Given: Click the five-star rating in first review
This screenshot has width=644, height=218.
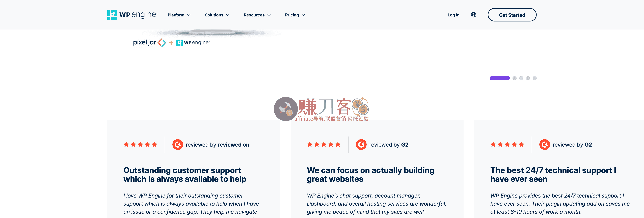Looking at the screenshot, I should [x=140, y=145].
